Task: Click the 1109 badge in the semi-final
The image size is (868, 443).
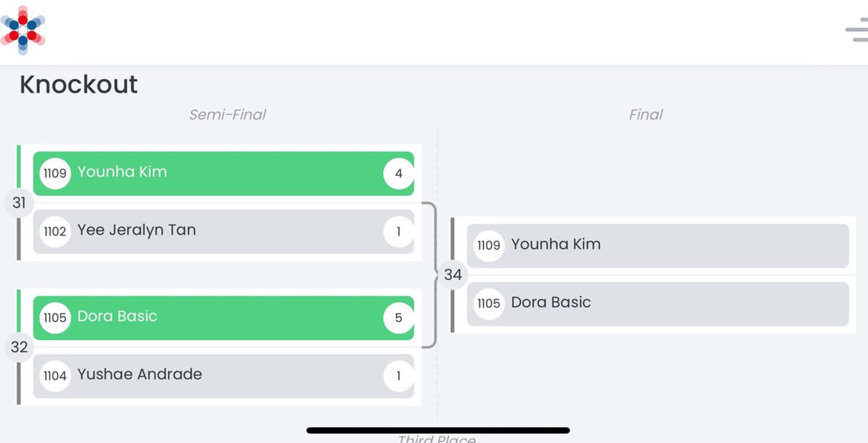Action: click(x=55, y=173)
